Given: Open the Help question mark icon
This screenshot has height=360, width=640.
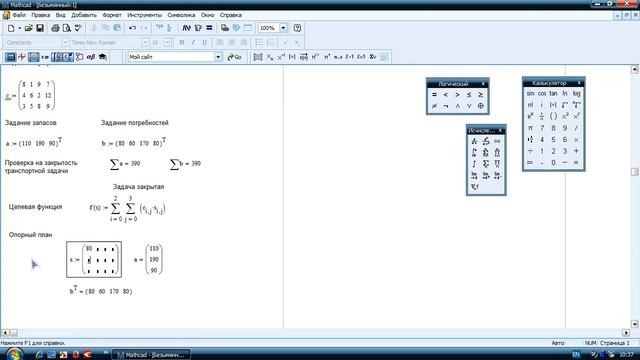Looking at the screenshot, I should click(x=297, y=28).
